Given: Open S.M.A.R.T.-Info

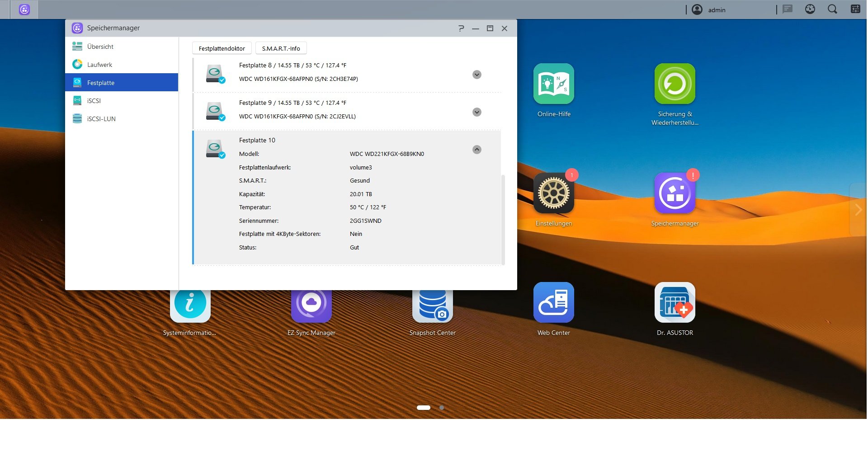Looking at the screenshot, I should (281, 48).
